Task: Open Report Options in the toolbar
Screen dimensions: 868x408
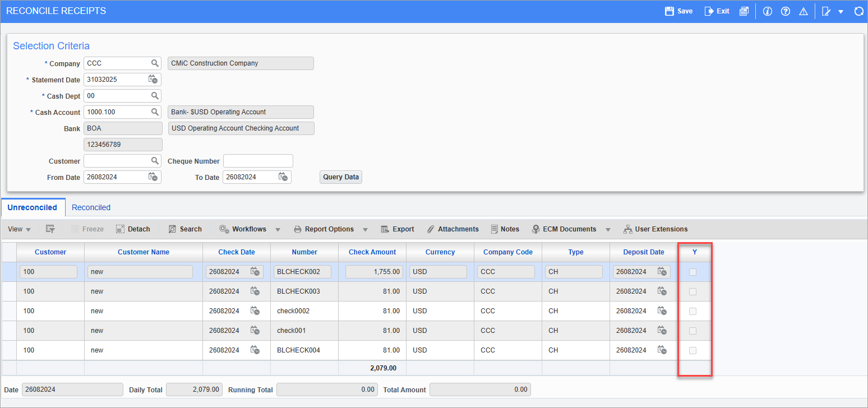Action: [324, 229]
